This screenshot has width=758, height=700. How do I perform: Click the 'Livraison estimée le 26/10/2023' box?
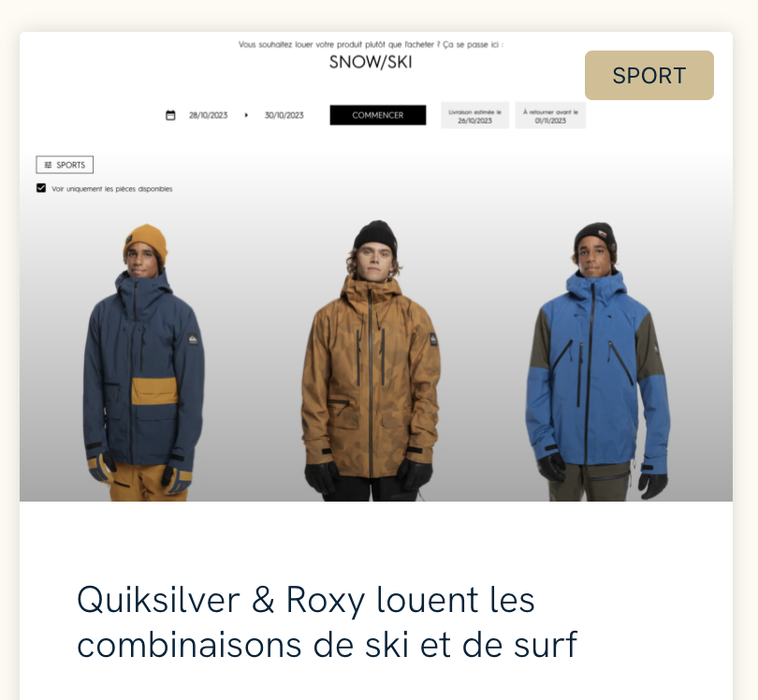tap(474, 115)
